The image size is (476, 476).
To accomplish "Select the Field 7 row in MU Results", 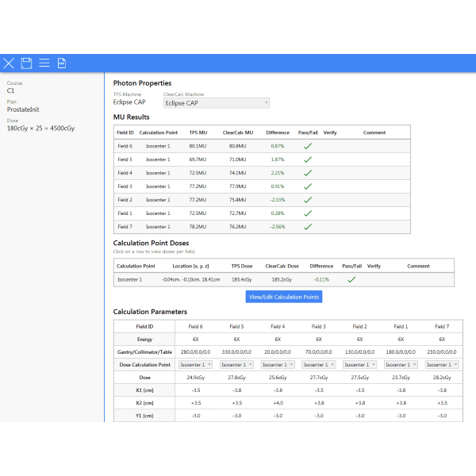I will 262,226.
